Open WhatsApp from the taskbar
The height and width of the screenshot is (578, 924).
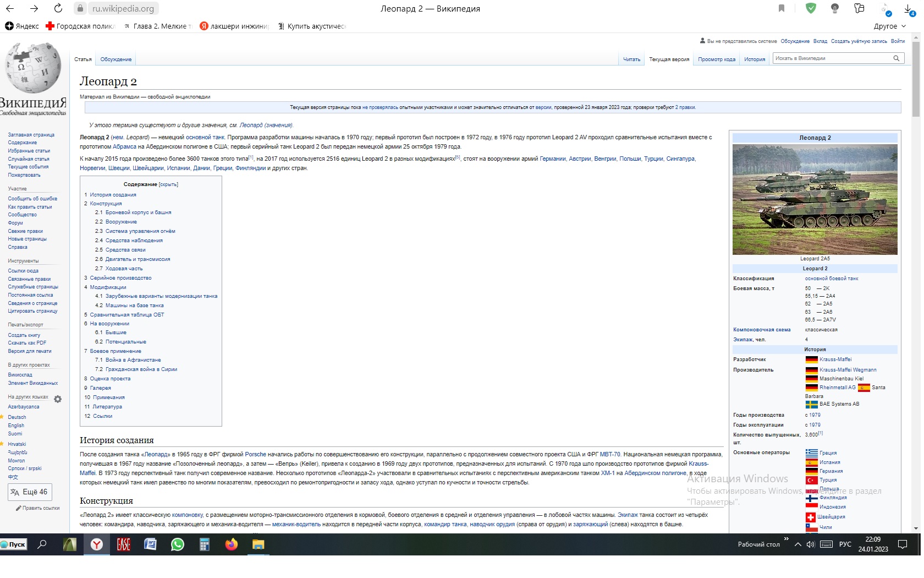(177, 544)
